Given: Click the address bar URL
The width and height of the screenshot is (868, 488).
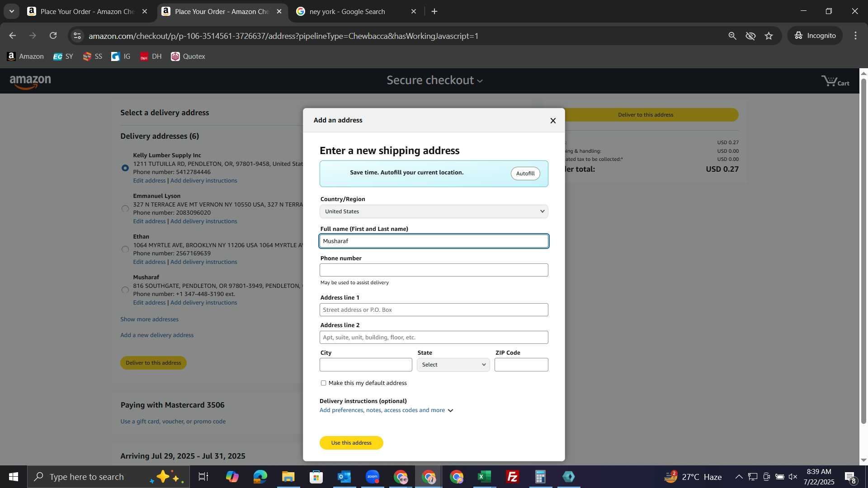Looking at the screenshot, I should point(283,36).
